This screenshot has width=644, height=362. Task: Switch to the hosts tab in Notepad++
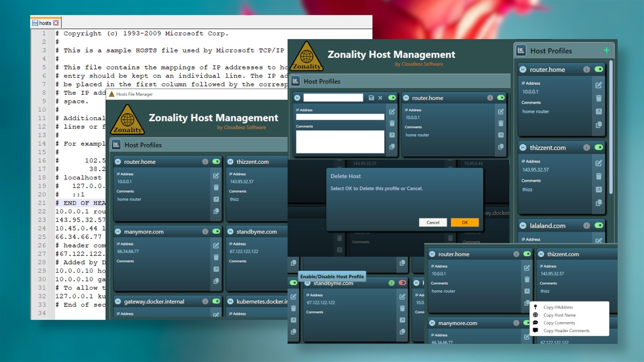46,22
